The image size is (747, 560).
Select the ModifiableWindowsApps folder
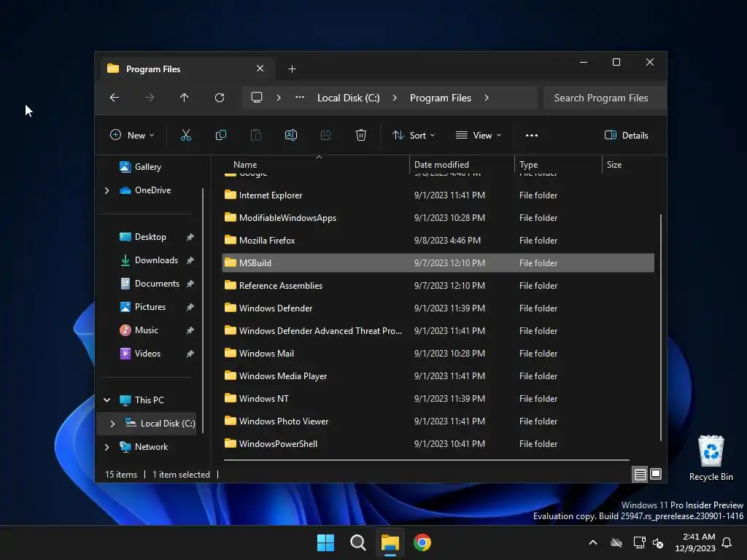click(x=438, y=217)
